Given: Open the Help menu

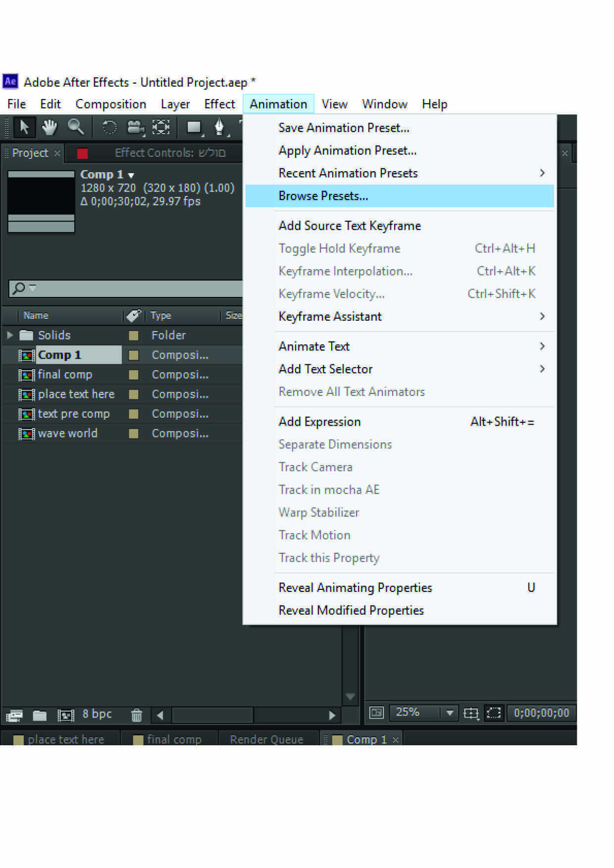Looking at the screenshot, I should click(x=434, y=104).
